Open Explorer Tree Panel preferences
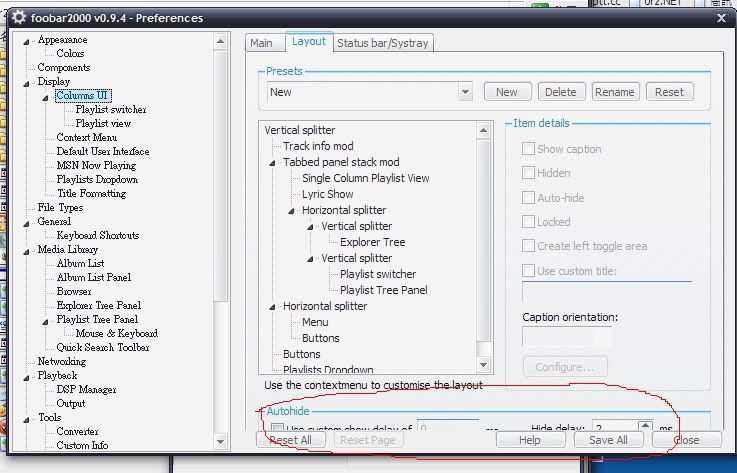The height and width of the screenshot is (473, 737). click(99, 305)
